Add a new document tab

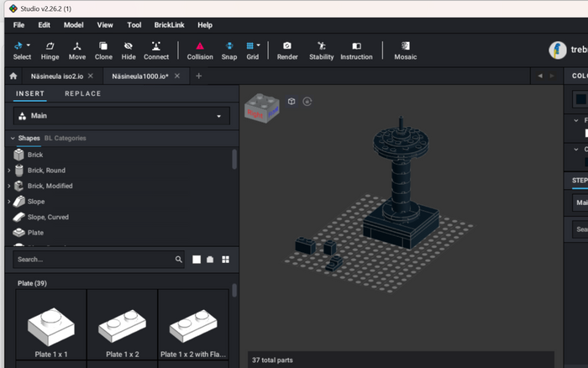199,76
